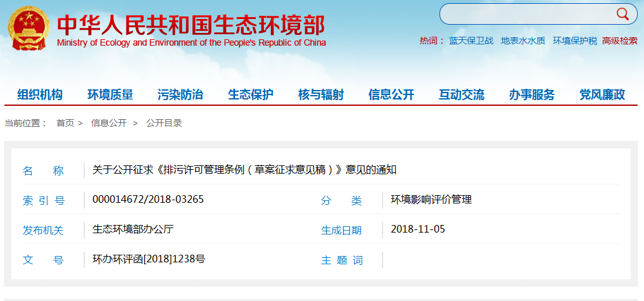Open the 核与辐射 menu
The height and width of the screenshot is (301, 644).
click(321, 95)
